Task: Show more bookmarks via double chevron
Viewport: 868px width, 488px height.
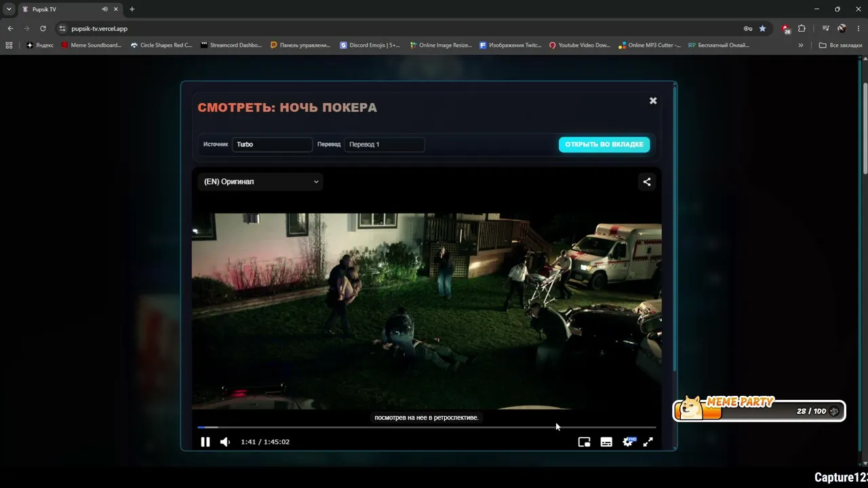Action: point(801,45)
